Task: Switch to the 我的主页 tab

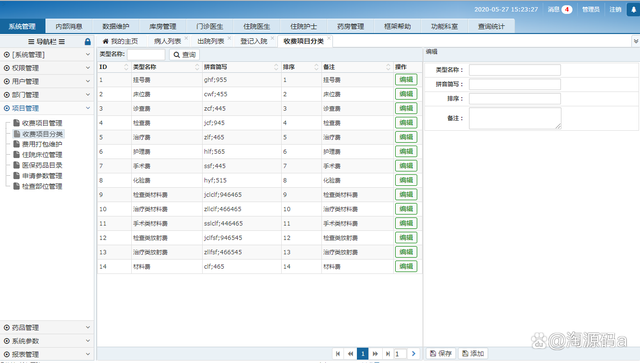Action: click(x=120, y=41)
